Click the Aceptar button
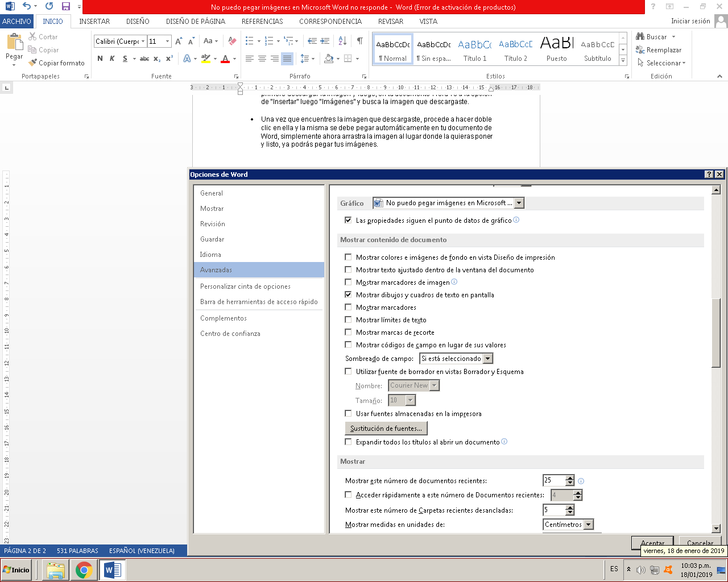The image size is (728, 582). coord(652,543)
